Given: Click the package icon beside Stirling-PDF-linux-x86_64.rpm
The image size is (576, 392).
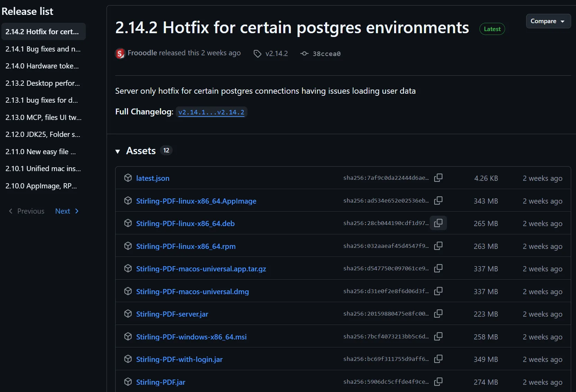Looking at the screenshot, I should pos(128,246).
